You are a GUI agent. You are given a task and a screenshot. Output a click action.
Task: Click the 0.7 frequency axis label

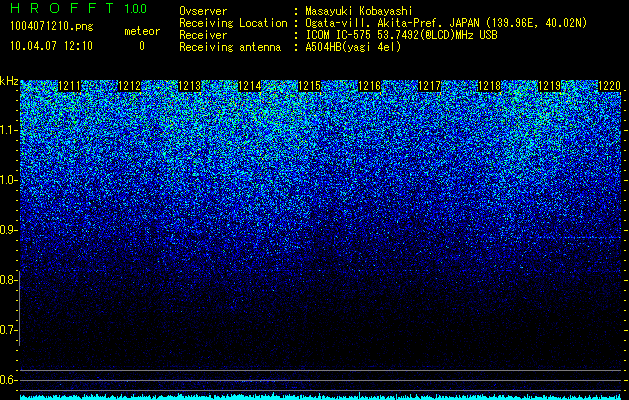point(9,330)
